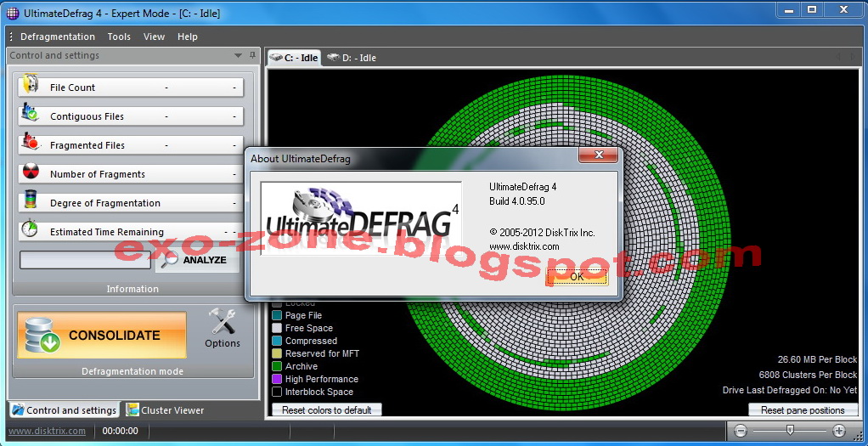
Task: Click the Degree of Fragmentation icon
Action: click(30, 200)
